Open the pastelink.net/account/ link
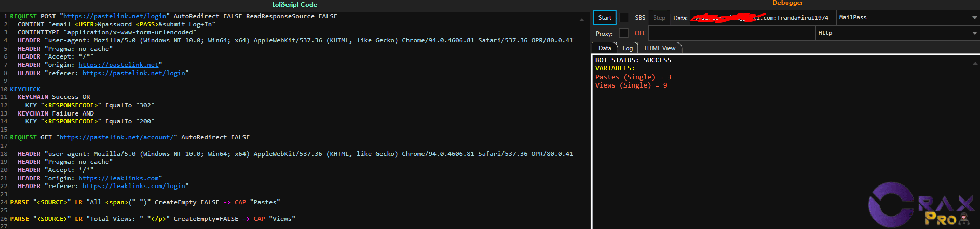Screen dimensions: 980x229 click(117, 137)
